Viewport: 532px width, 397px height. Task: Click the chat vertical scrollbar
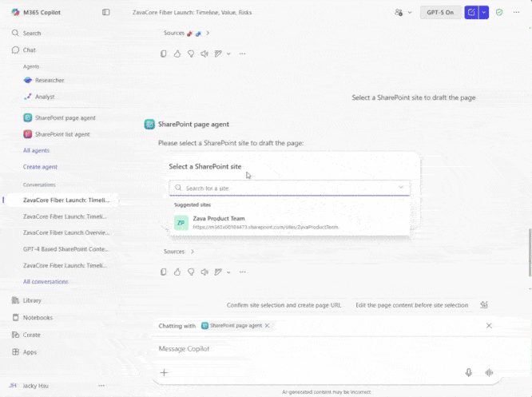(530, 252)
